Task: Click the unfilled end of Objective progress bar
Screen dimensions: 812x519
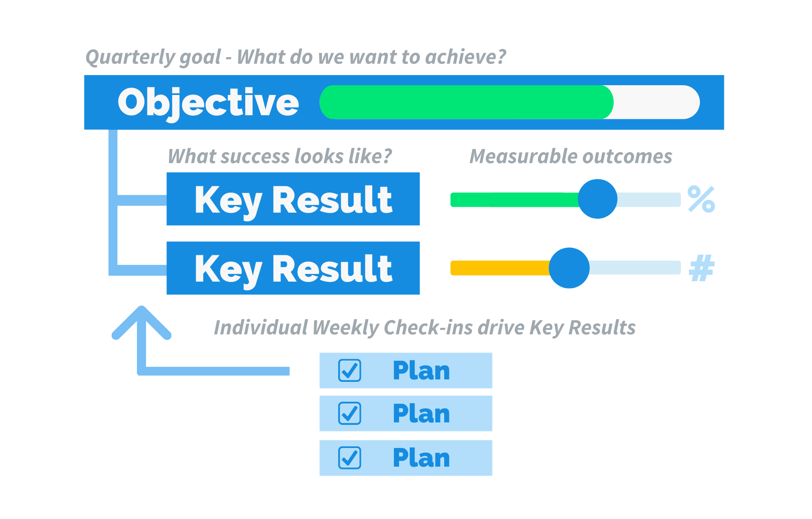Action: point(657,102)
